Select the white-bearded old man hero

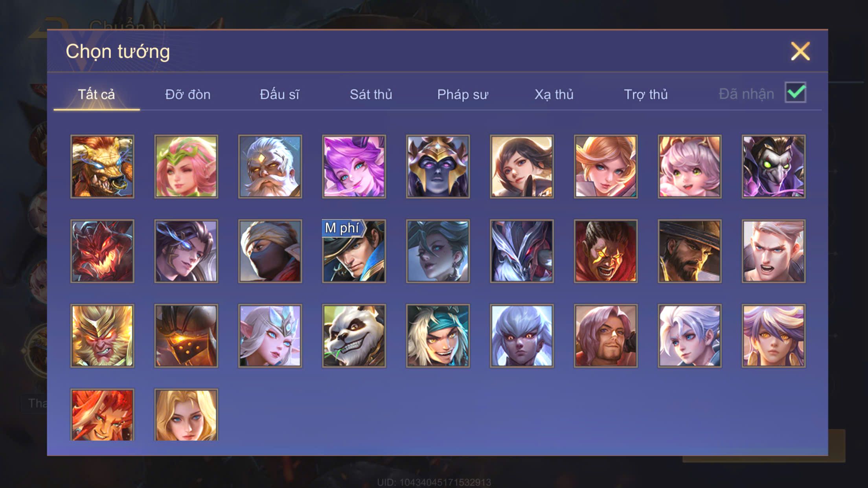[270, 167]
